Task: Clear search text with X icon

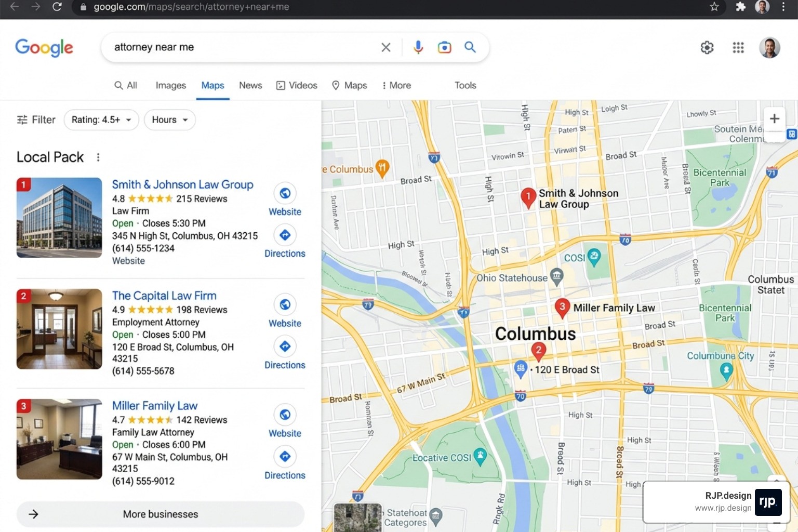Action: [x=385, y=47]
